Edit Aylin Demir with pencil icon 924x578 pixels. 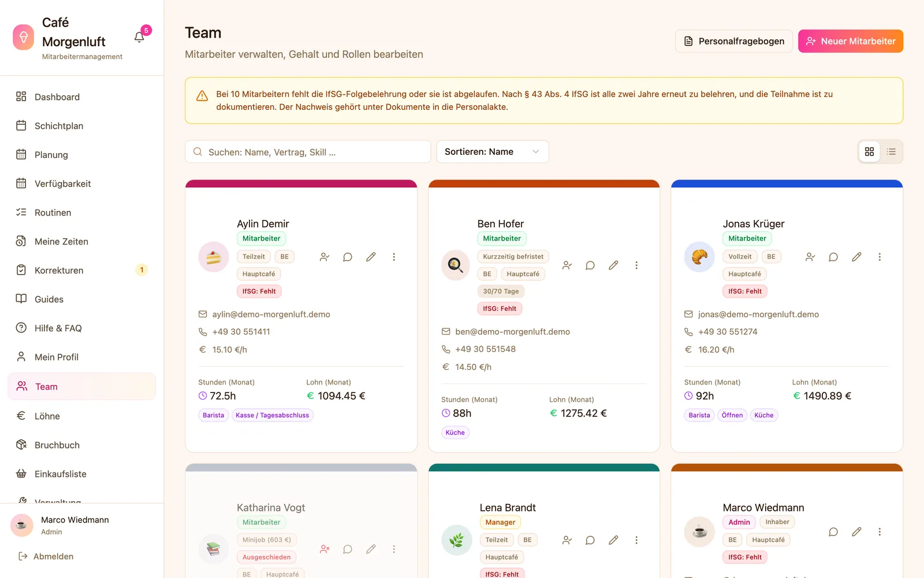[x=371, y=257]
